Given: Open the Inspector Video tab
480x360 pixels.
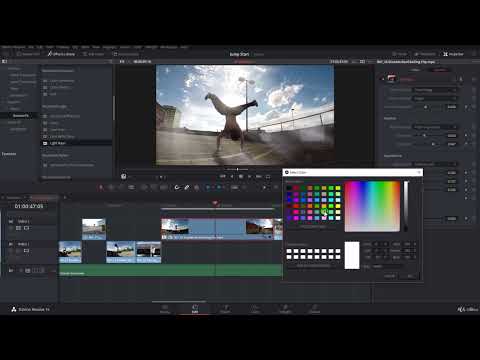Looking at the screenshot, I should coord(416,70).
